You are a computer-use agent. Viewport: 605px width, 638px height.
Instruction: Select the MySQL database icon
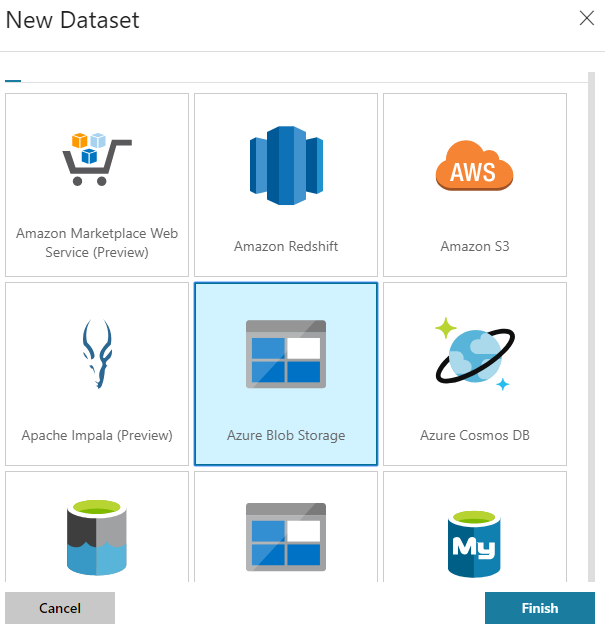click(x=474, y=544)
